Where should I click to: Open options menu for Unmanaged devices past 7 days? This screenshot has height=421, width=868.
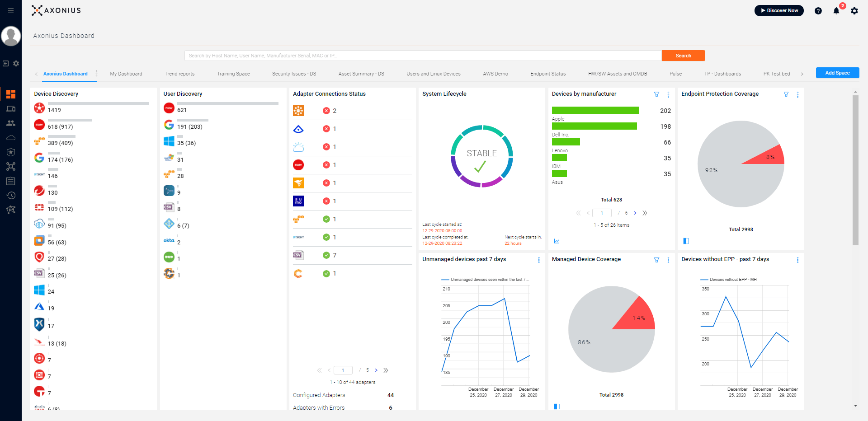click(538, 260)
